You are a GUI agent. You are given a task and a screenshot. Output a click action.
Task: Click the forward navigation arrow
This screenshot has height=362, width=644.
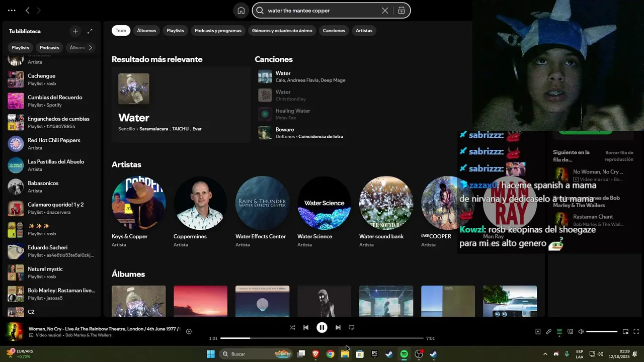click(x=39, y=10)
